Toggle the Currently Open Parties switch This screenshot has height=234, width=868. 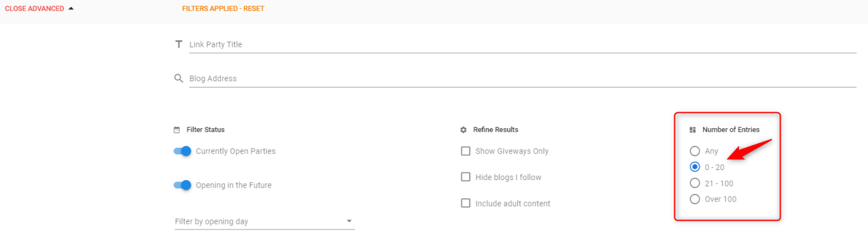tap(182, 152)
